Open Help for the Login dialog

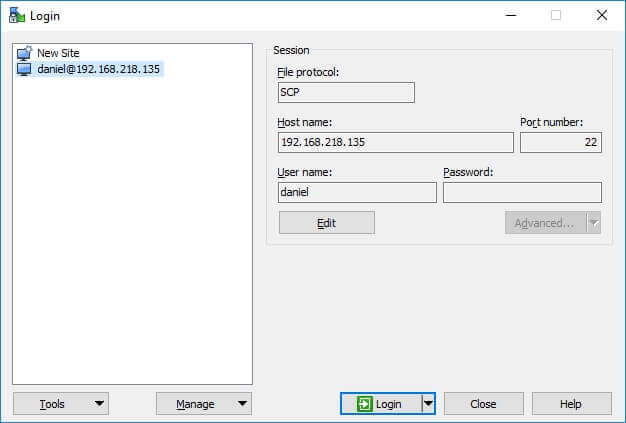point(571,404)
